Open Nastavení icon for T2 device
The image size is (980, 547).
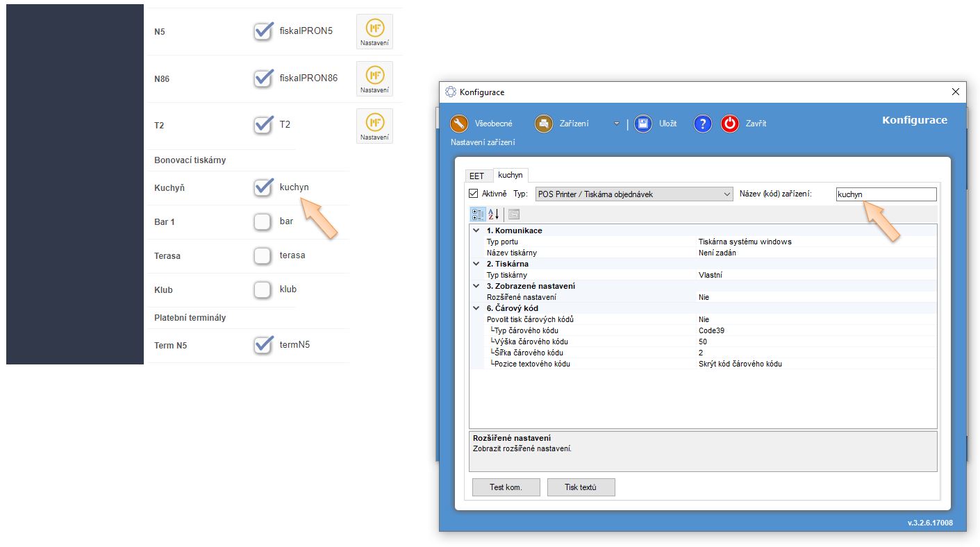(374, 126)
